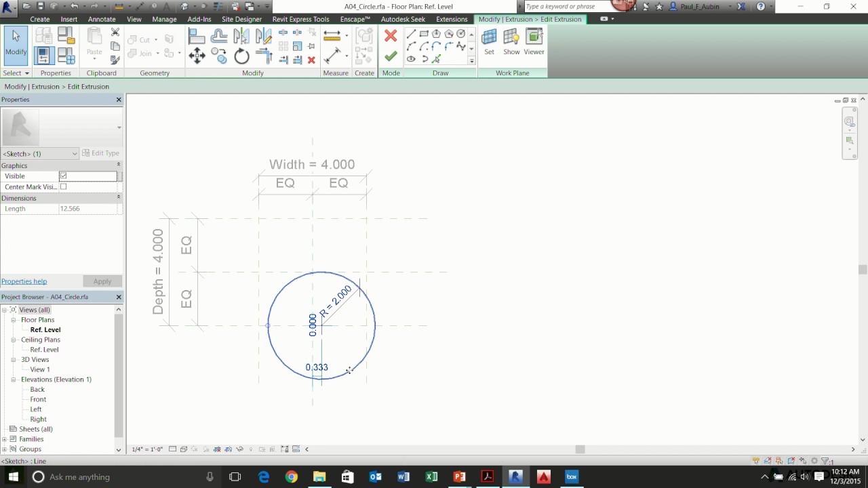Open Family Types from the Properties panel
Screen dimensions: 868x488
(66, 56)
